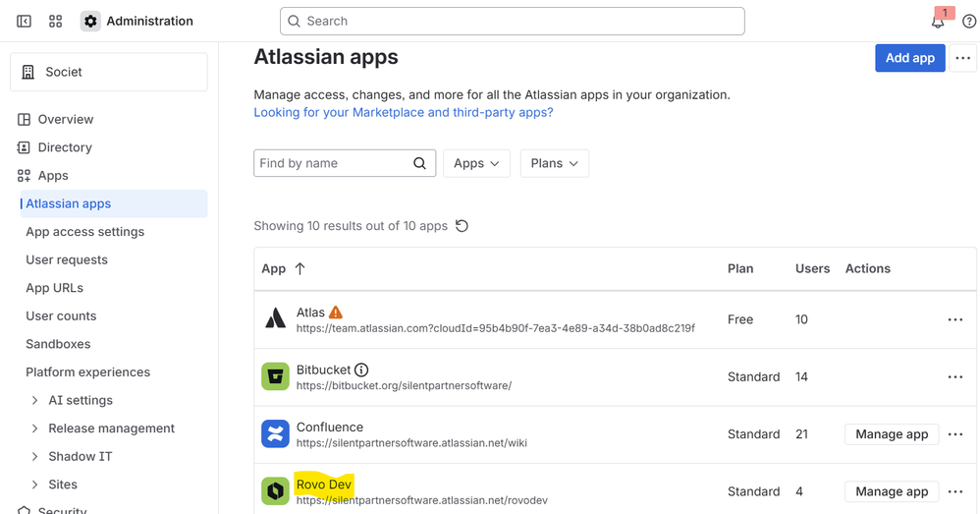Open more actions for Bitbucket row
Viewport: 980px width, 514px height.
tap(955, 377)
